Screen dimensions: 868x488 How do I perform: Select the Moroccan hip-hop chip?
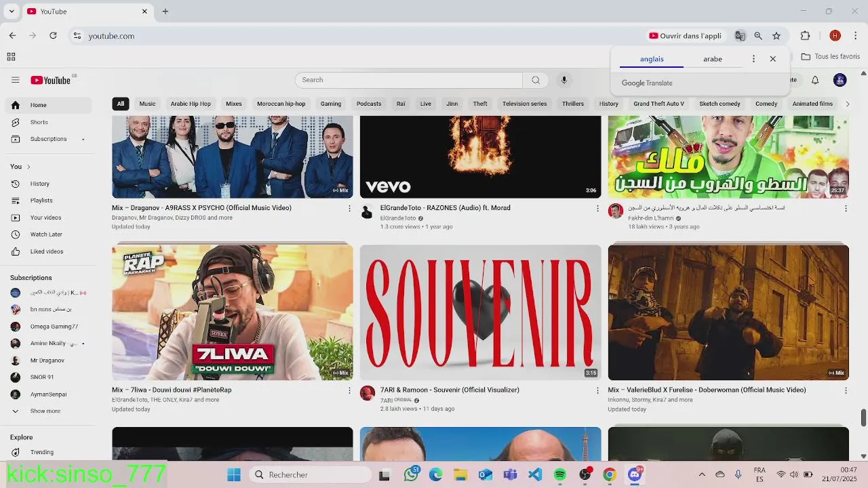tap(281, 104)
